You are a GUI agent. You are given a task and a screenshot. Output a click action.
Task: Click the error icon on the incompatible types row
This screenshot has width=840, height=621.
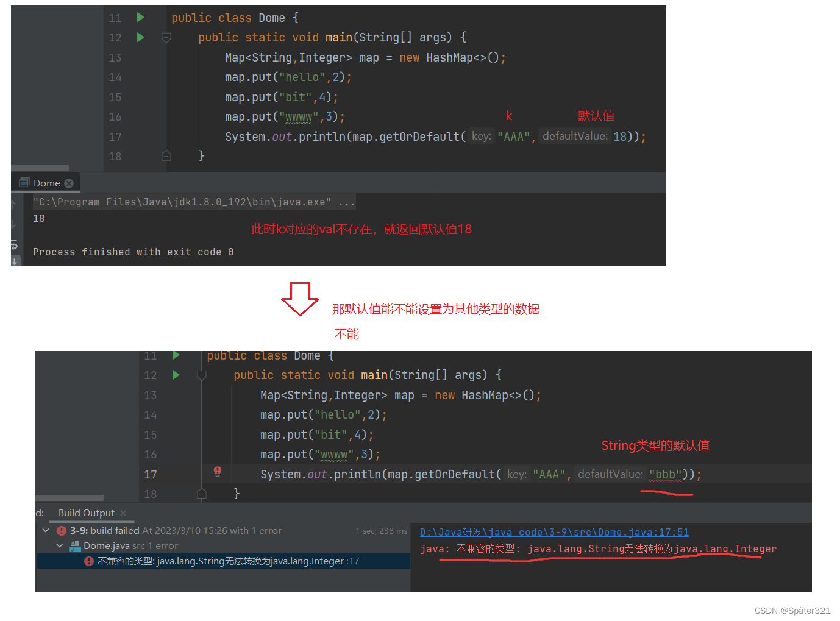click(x=89, y=561)
